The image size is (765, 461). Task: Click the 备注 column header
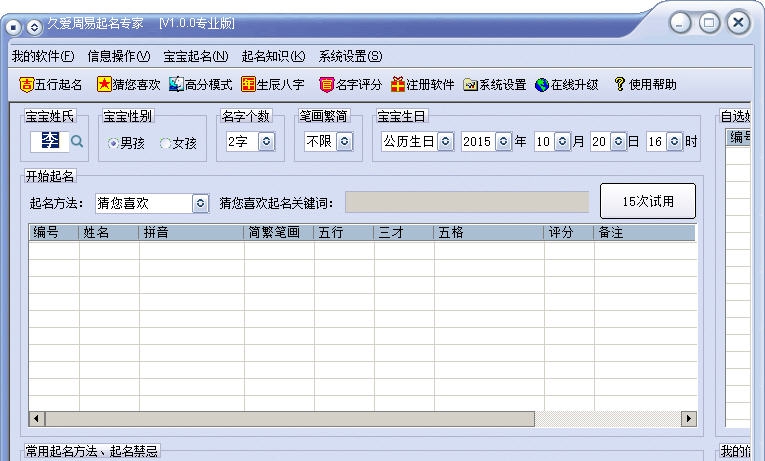644,233
